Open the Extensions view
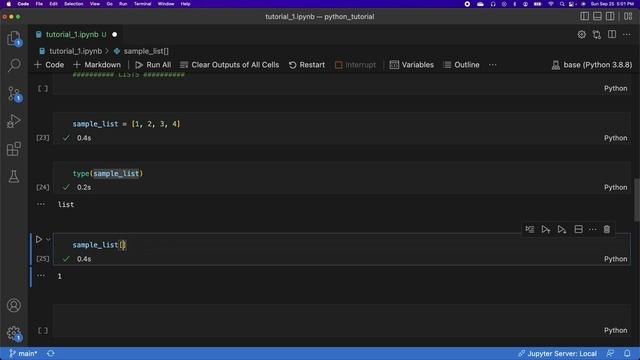 [14, 149]
